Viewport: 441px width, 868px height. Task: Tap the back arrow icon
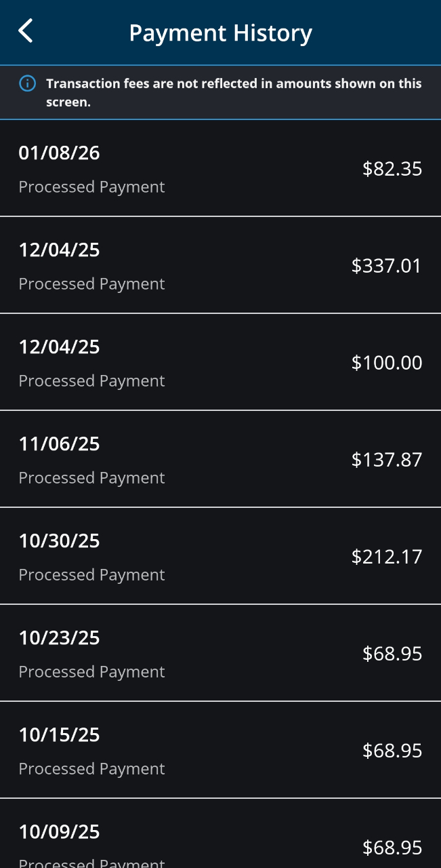pyautogui.click(x=25, y=31)
